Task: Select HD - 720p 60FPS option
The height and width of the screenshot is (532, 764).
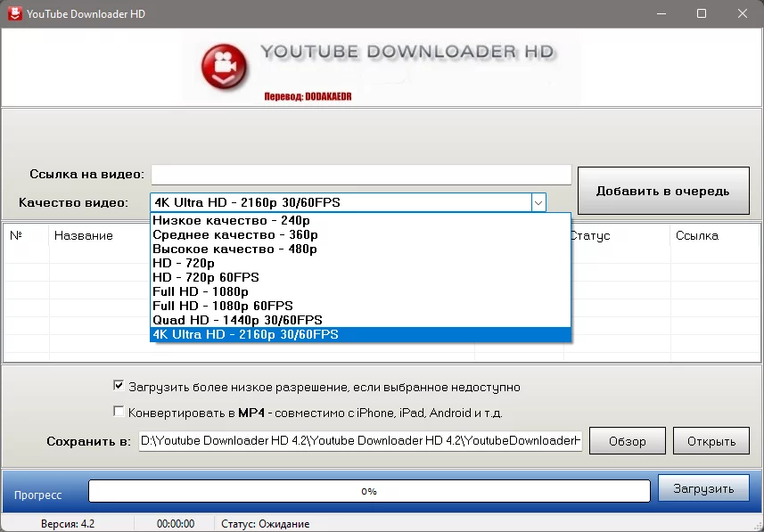Action: 360,277
